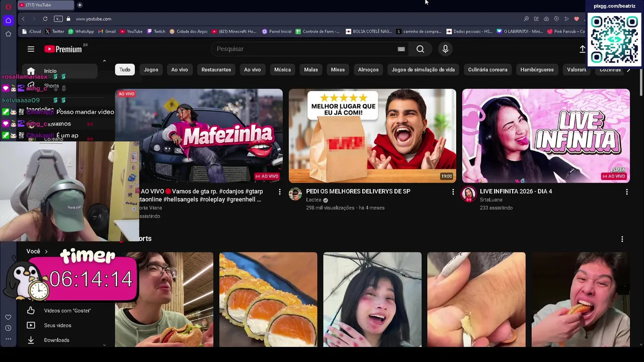The width and height of the screenshot is (644, 362).
Task: Select the Malas filter chip
Action: pos(311,70)
